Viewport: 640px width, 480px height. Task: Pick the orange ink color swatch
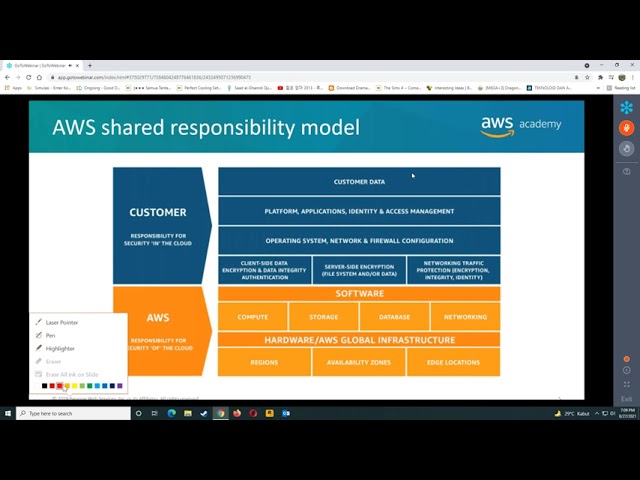pos(67,386)
